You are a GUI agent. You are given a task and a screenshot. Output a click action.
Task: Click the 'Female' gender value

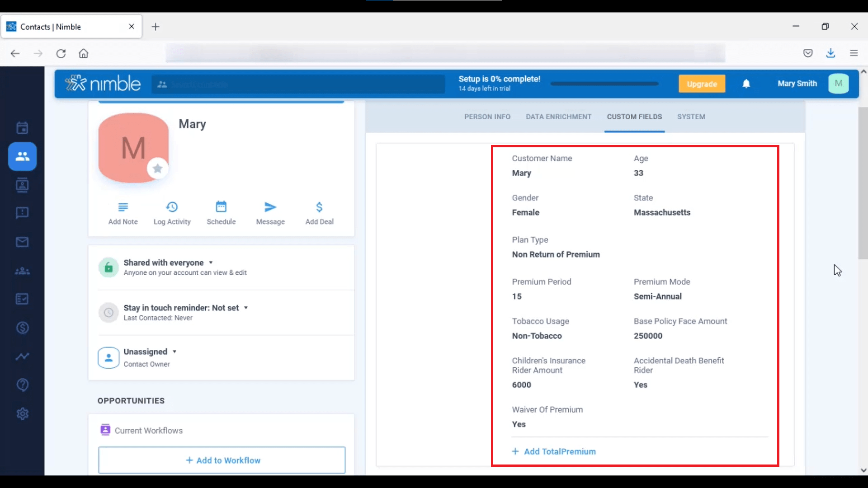click(x=525, y=212)
